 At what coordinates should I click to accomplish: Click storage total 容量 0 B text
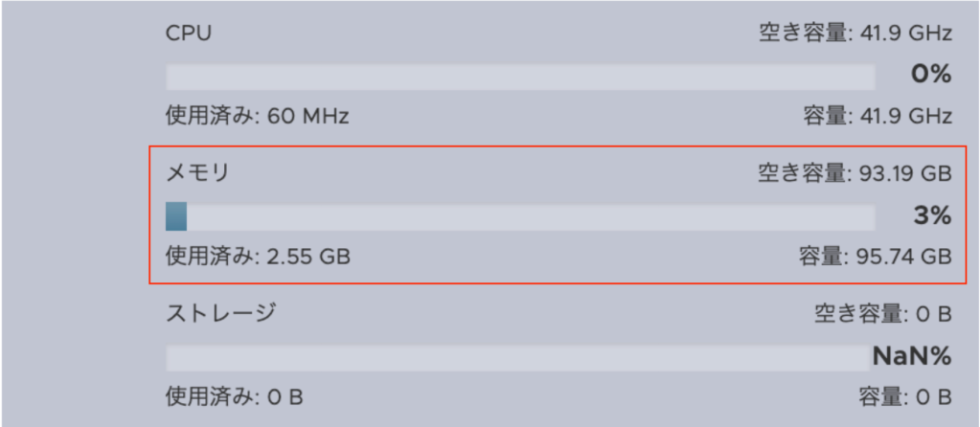click(904, 395)
